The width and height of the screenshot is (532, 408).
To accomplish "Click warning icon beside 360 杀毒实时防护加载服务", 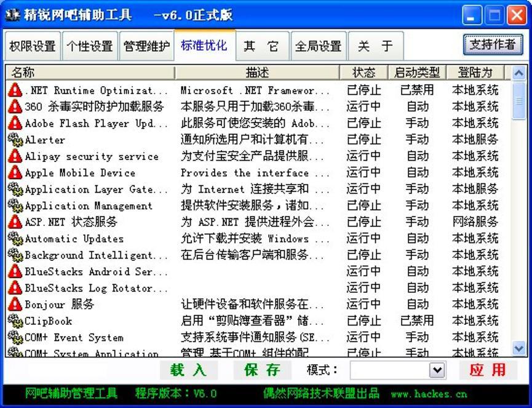I will [x=15, y=106].
